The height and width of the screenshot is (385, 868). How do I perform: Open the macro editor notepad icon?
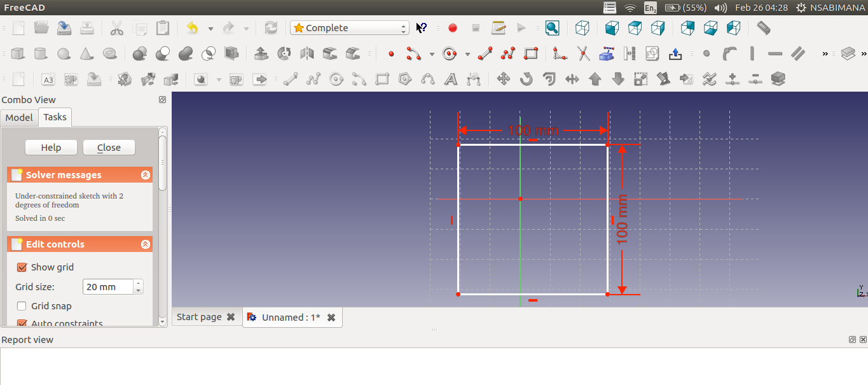pos(499,28)
